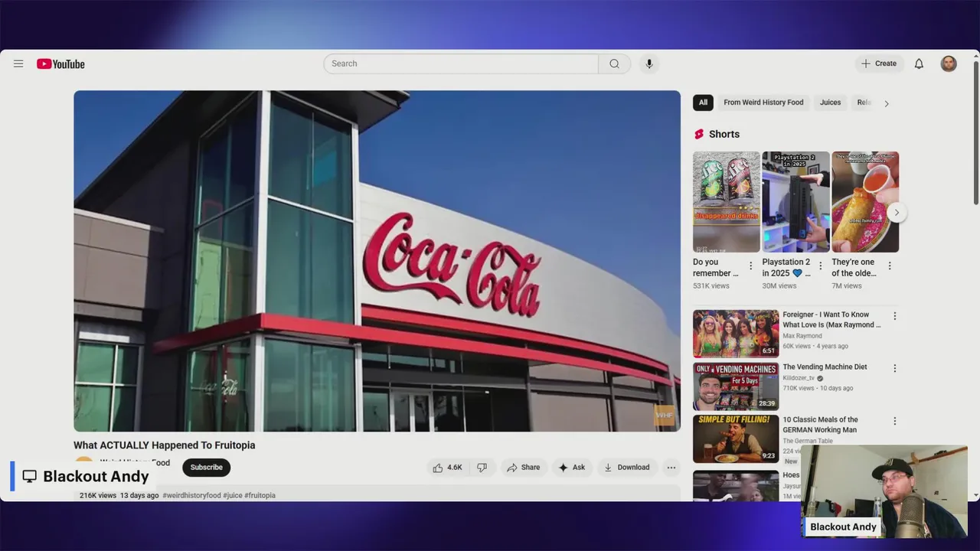
Task: Click the #fruitopia hashtag
Action: (x=260, y=496)
